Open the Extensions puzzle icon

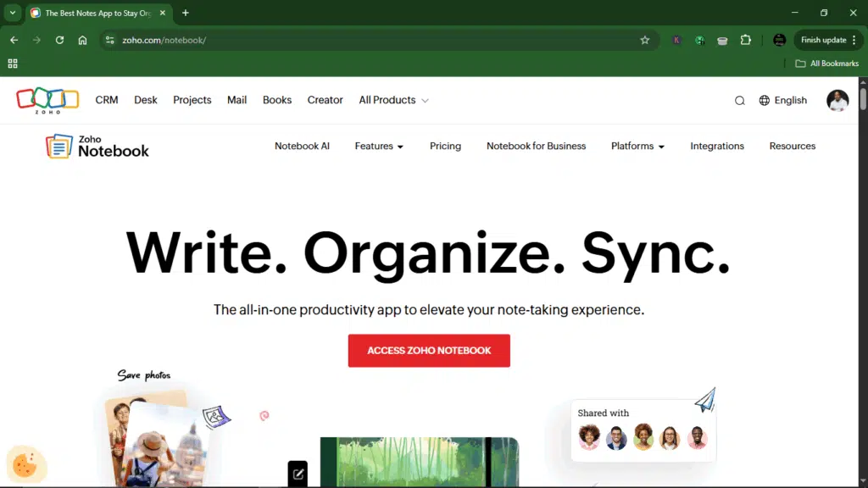tap(746, 40)
